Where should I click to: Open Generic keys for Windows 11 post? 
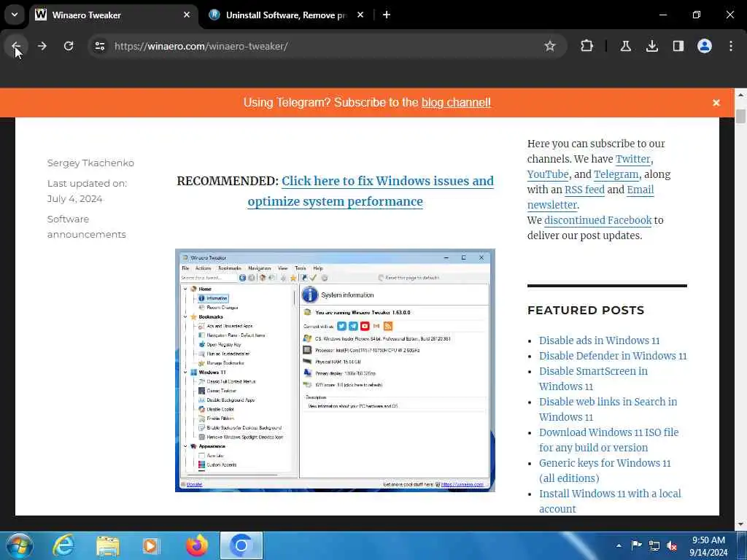click(x=605, y=470)
